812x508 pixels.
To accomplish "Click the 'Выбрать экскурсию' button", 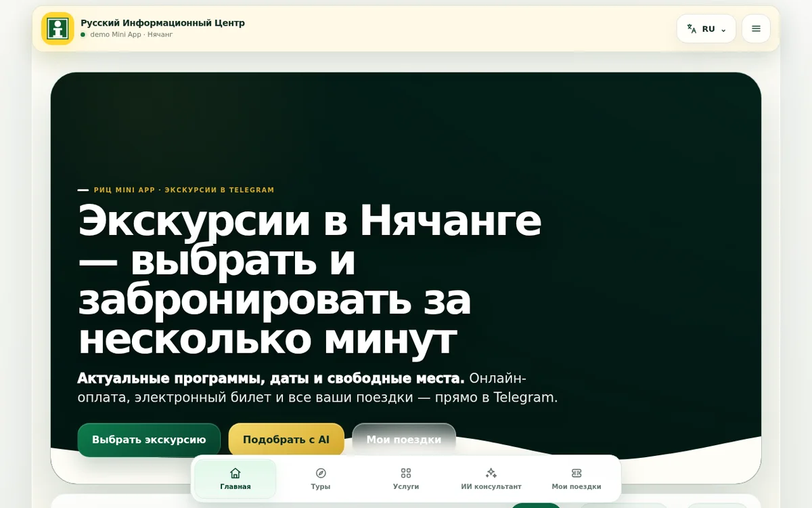I will click(x=149, y=440).
